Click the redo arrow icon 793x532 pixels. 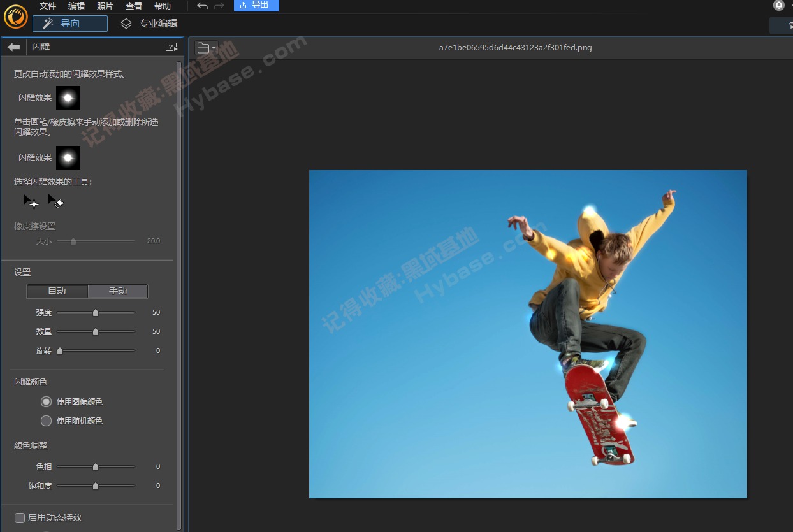[219, 6]
